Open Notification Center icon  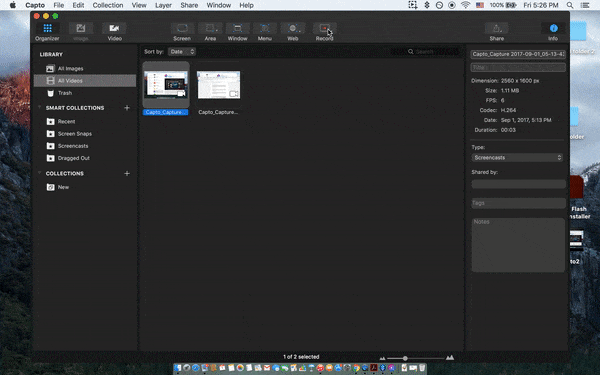[585, 5]
